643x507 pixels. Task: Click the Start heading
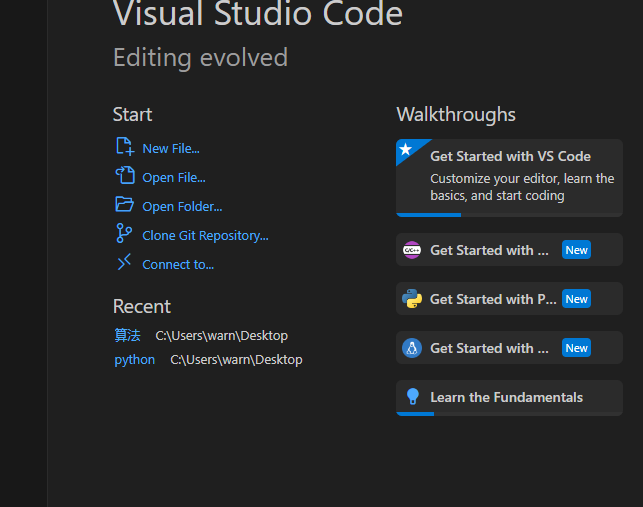(132, 114)
